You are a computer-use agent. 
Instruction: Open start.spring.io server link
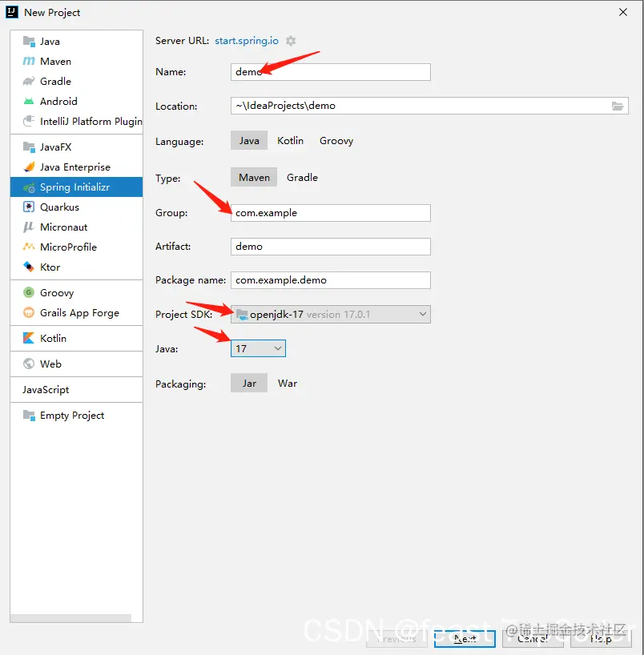(247, 41)
